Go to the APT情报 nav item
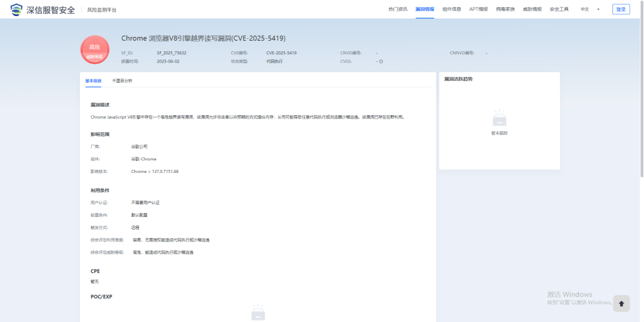The height and width of the screenshot is (322, 644). click(x=478, y=10)
